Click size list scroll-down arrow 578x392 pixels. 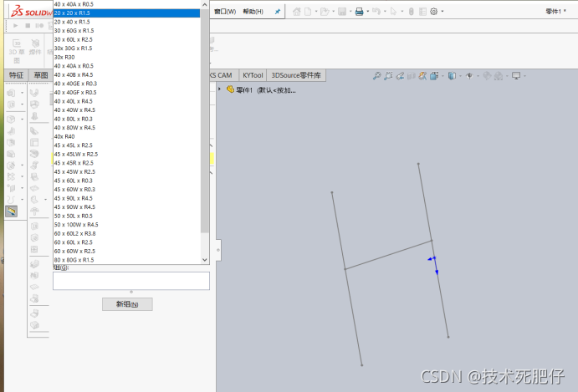pos(205,260)
